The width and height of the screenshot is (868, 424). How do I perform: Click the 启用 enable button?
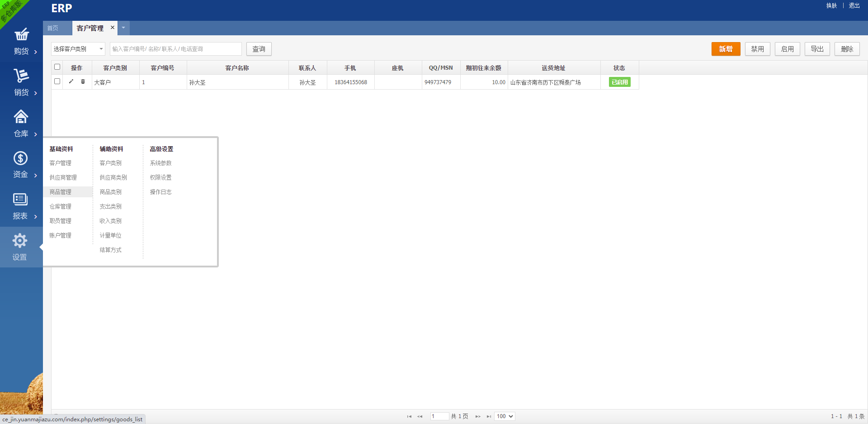pos(788,49)
